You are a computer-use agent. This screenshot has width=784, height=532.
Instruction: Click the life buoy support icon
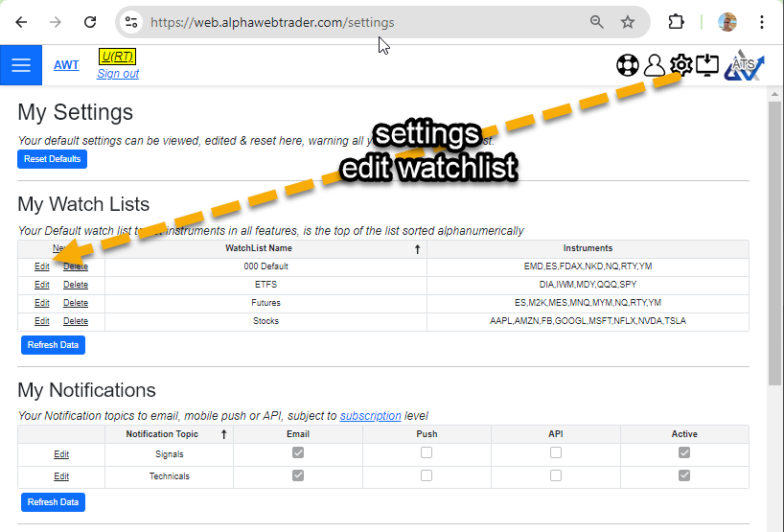point(627,65)
